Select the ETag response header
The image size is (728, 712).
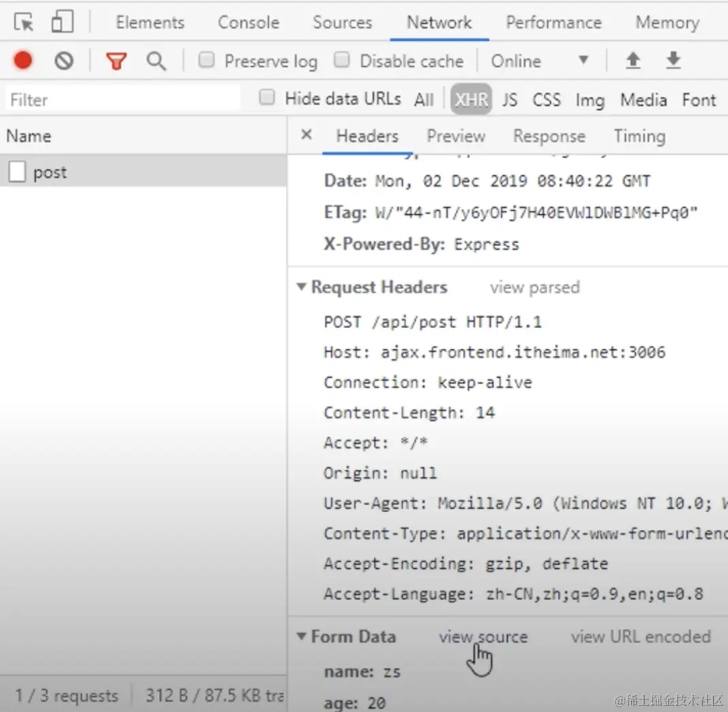tap(511, 213)
